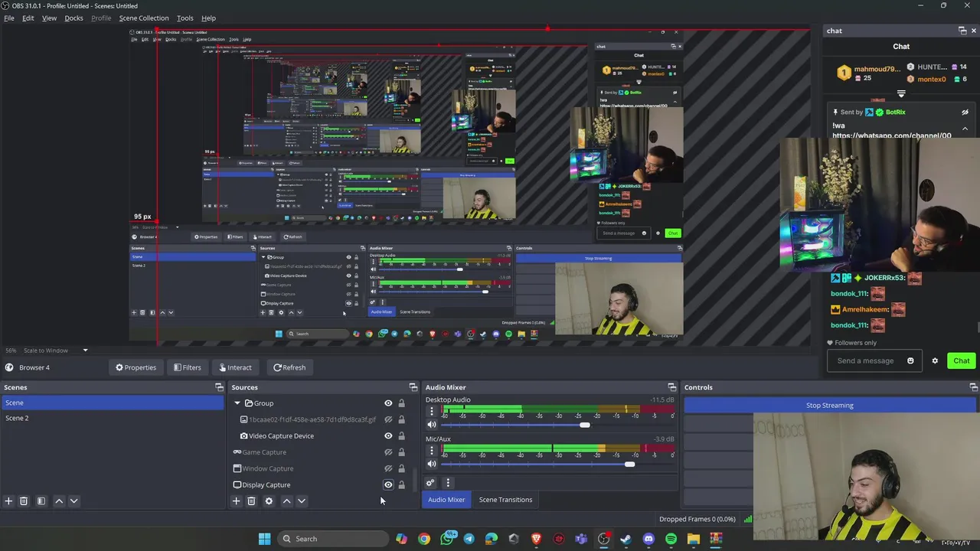Hide the Display Capture source
980x551 pixels.
[x=388, y=484]
